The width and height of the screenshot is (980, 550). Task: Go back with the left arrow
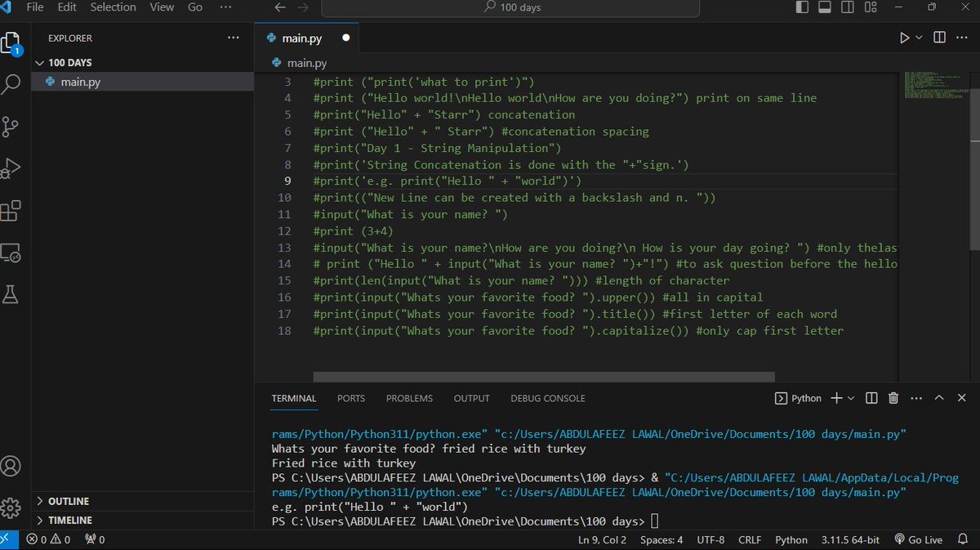pyautogui.click(x=280, y=7)
